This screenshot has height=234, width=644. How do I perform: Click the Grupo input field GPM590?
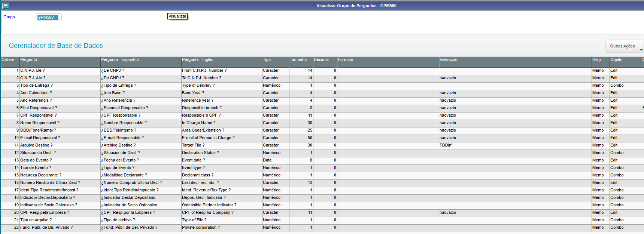pyautogui.click(x=48, y=17)
